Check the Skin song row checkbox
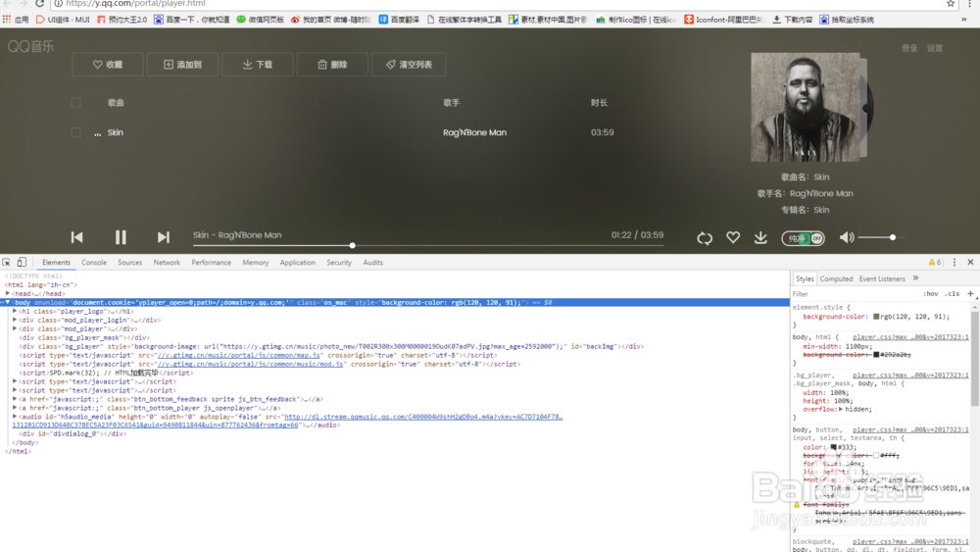The image size is (980, 552). click(76, 132)
